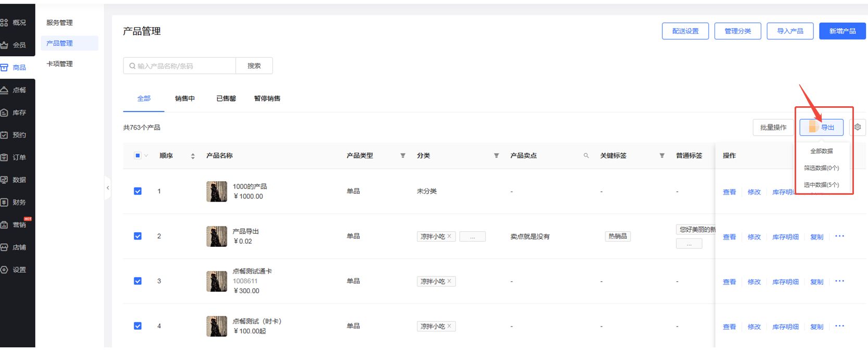Choose 选中数据(5个) from the export dropdown

point(821,185)
